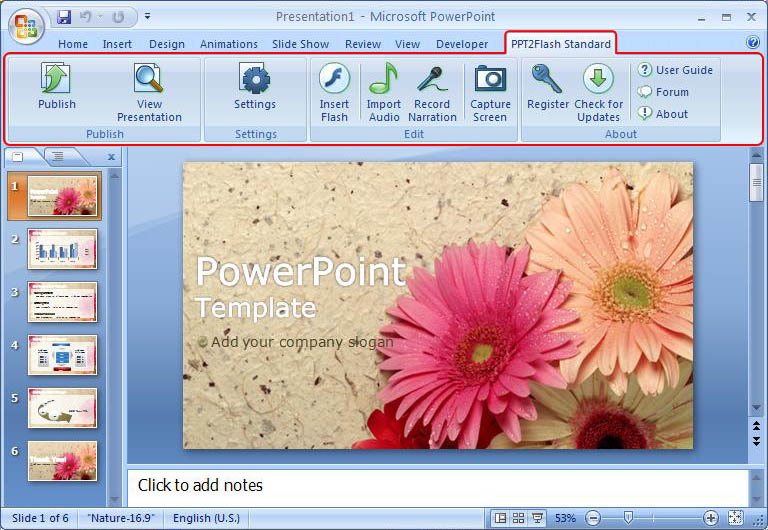Open Customize Quick Access Toolbar dropdown
Screen dimensions: 768x530
click(147, 17)
